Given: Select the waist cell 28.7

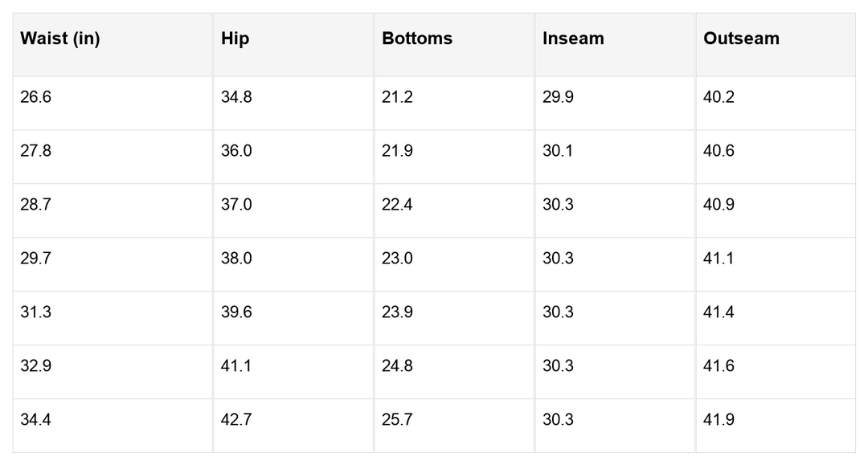Looking at the screenshot, I should 36,205.
